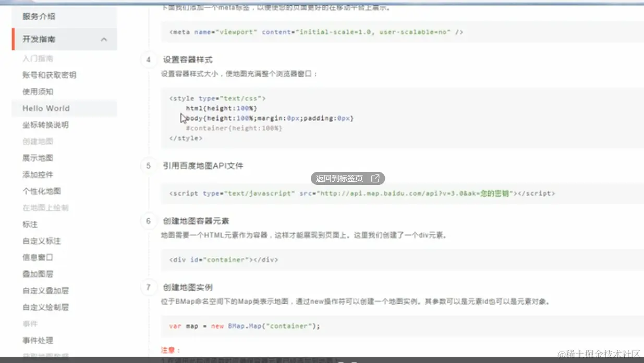Click the 创建地图实例 heading
The image size is (644, 363).
188,287
